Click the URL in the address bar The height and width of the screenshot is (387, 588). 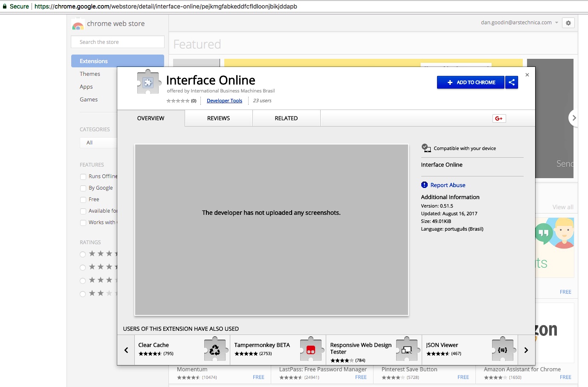(166, 6)
